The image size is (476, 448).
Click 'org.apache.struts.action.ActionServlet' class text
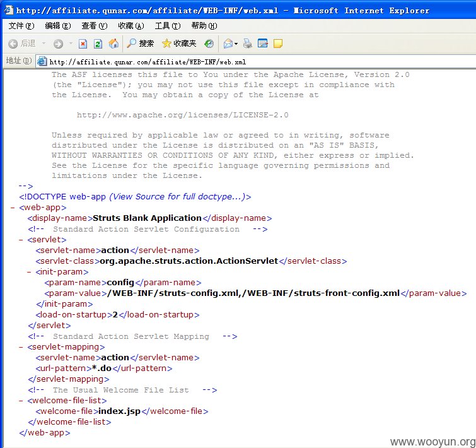pyautogui.click(x=189, y=261)
